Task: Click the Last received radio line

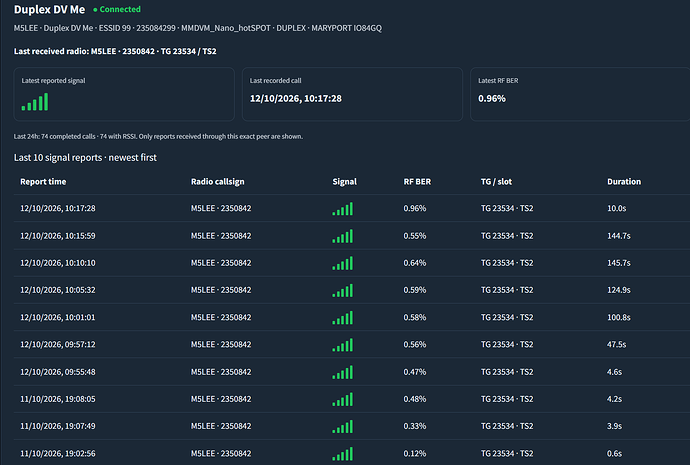Action: pos(115,51)
